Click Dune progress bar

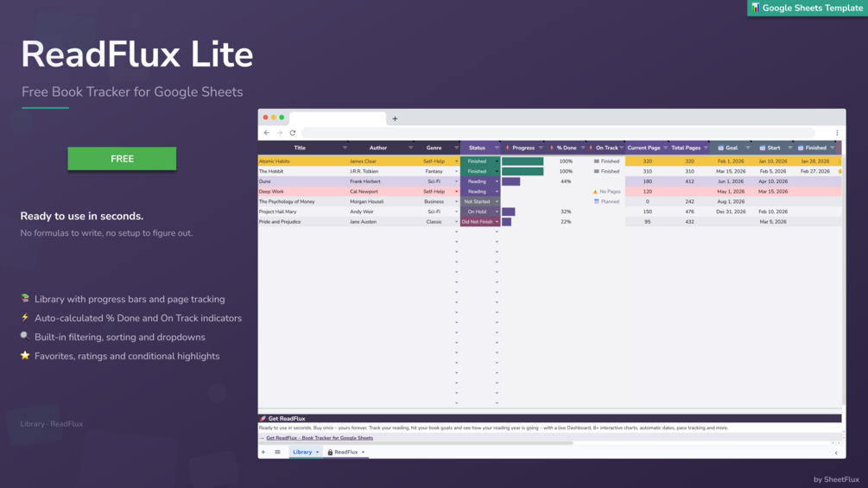pyautogui.click(x=511, y=181)
